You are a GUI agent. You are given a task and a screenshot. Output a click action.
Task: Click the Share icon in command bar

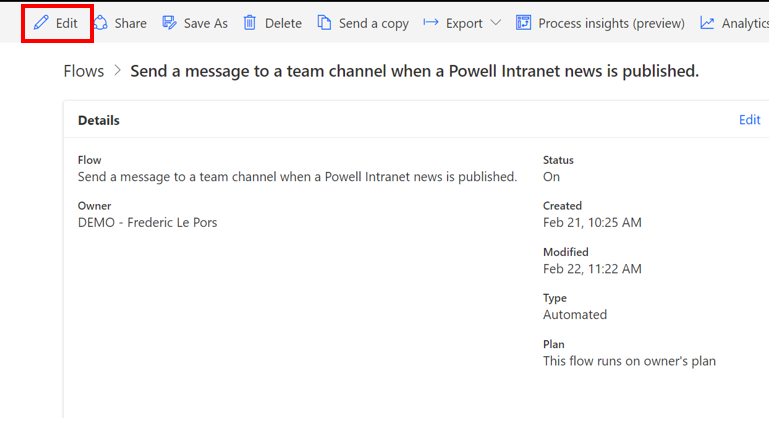point(101,23)
